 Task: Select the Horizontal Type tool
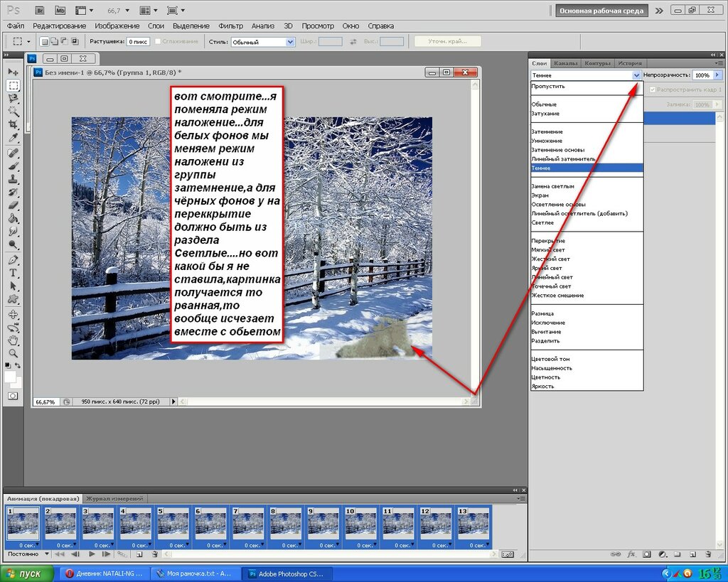pyautogui.click(x=13, y=274)
